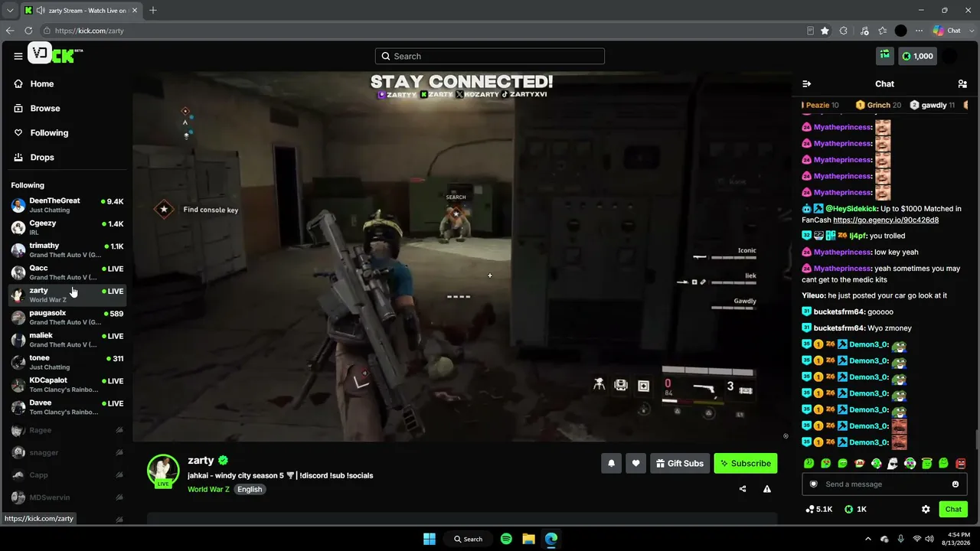The height and width of the screenshot is (551, 980).
Task: Open paugasolx's channel
Action: pyautogui.click(x=67, y=317)
